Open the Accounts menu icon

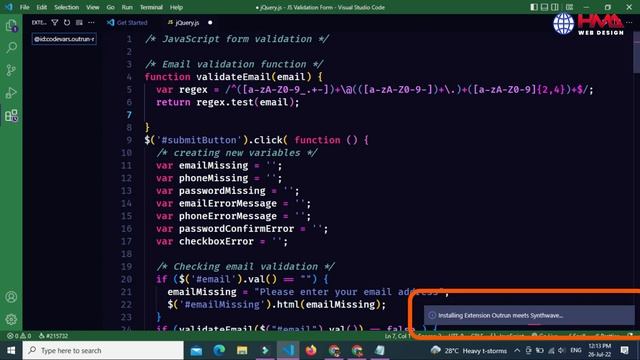tap(11, 297)
